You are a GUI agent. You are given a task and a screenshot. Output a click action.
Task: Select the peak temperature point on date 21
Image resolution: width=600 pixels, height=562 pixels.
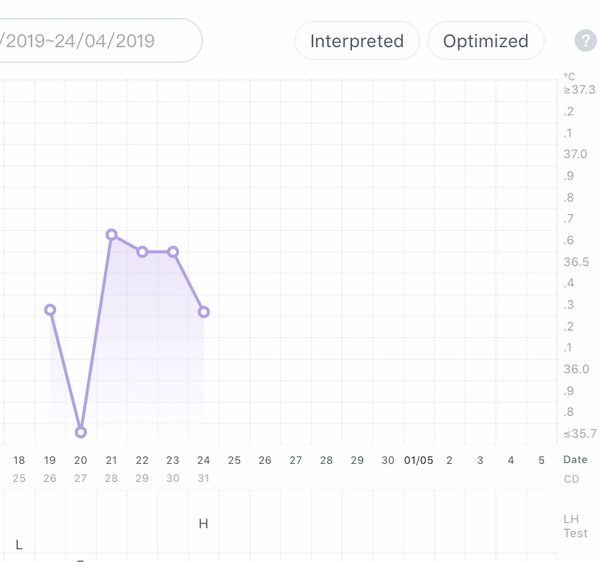tap(112, 235)
